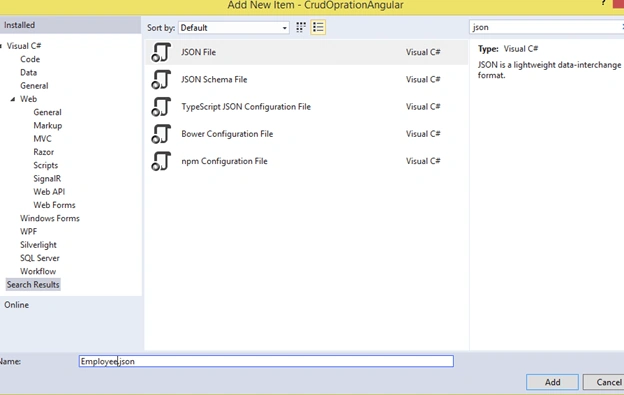Open the Online templates section
624x395 pixels.
pos(16,305)
